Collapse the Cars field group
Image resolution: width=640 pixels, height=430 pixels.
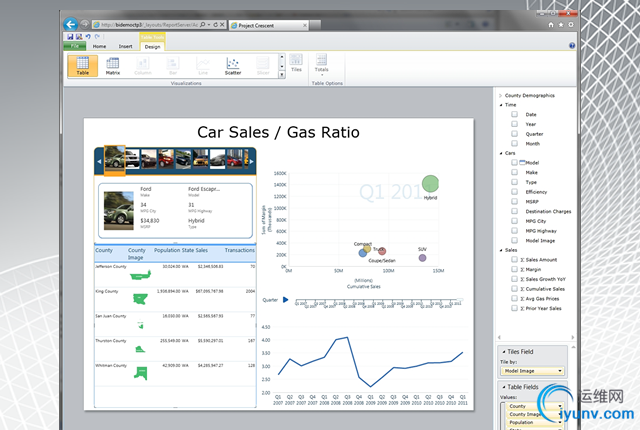[501, 153]
